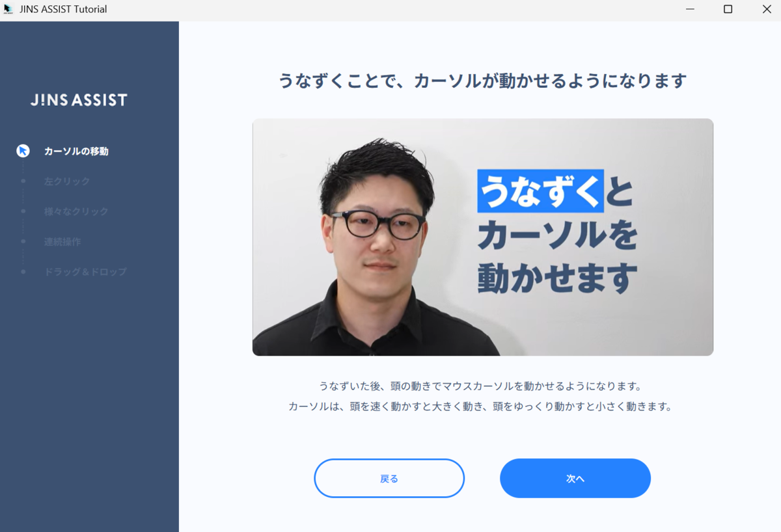
Task: Click the cursor arrow icon beside カーソルの移動
Action: [23, 151]
